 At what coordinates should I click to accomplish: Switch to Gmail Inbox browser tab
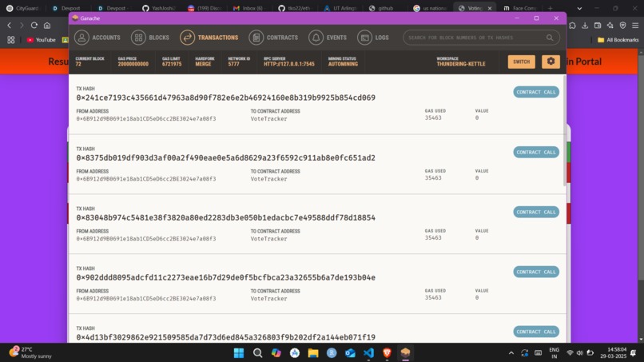pyautogui.click(x=249, y=8)
